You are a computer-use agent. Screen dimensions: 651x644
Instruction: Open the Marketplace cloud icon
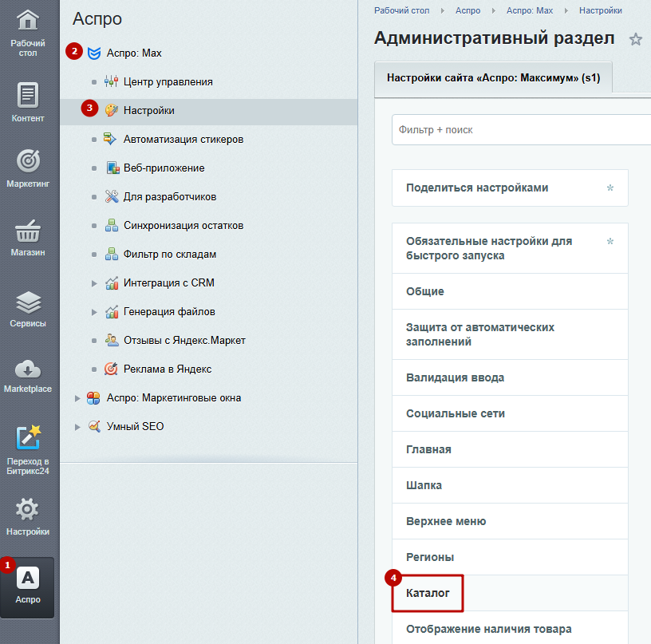tap(28, 369)
